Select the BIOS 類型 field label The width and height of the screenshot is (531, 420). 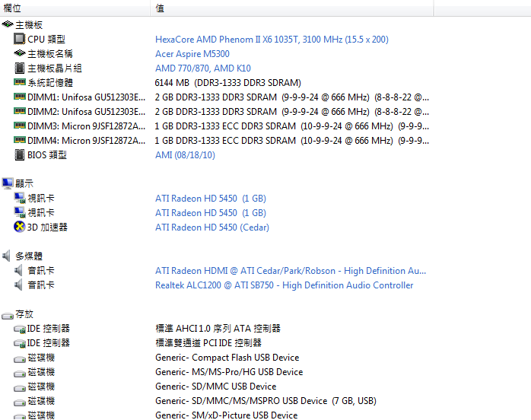(47, 155)
